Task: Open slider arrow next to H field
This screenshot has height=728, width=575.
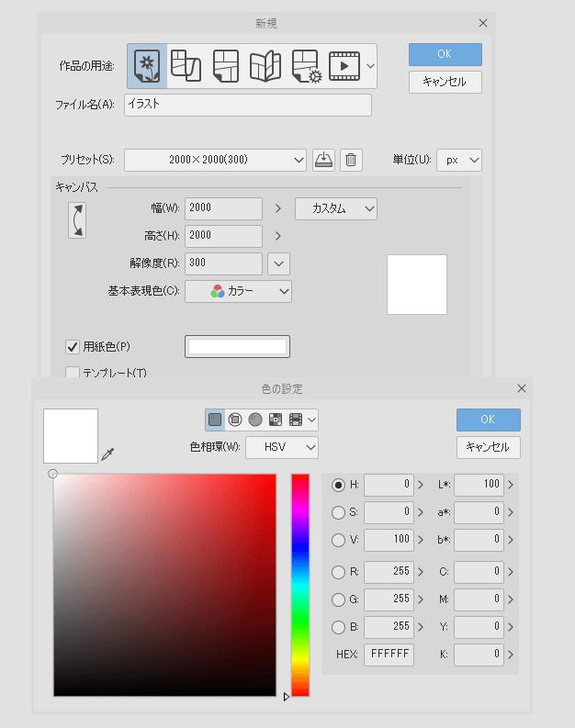Action: coord(421,485)
